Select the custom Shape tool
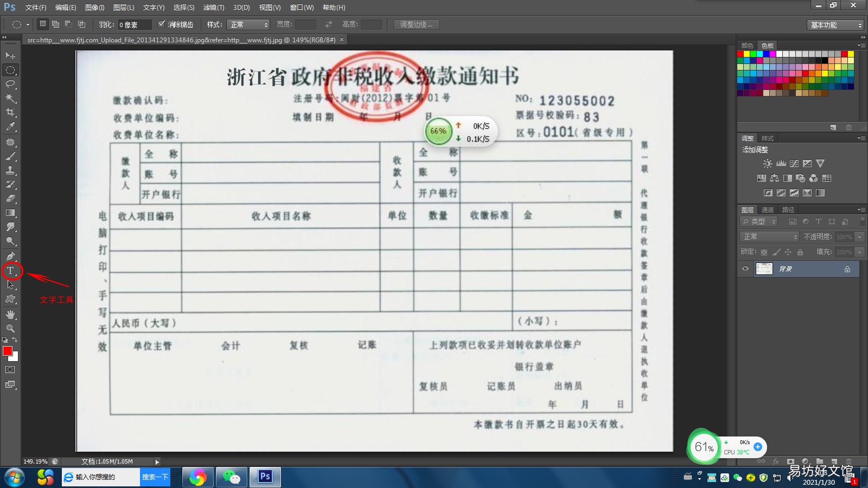 (10, 299)
